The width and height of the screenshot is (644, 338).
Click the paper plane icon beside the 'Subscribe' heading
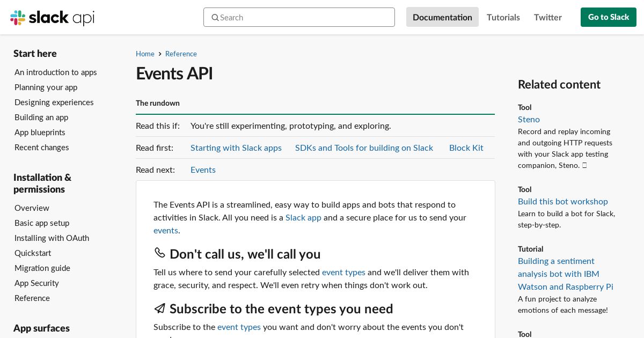pos(159,308)
